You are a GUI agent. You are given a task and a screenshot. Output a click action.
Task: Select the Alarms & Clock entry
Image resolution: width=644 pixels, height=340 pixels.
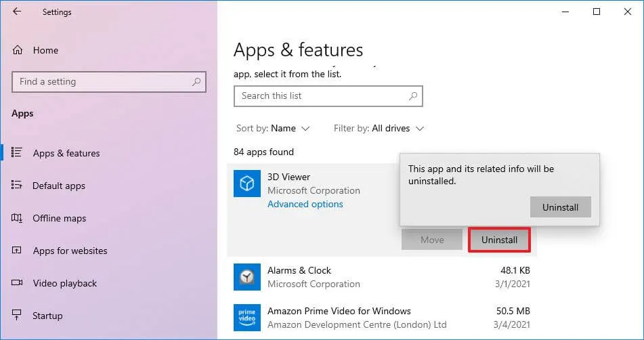tap(381, 277)
